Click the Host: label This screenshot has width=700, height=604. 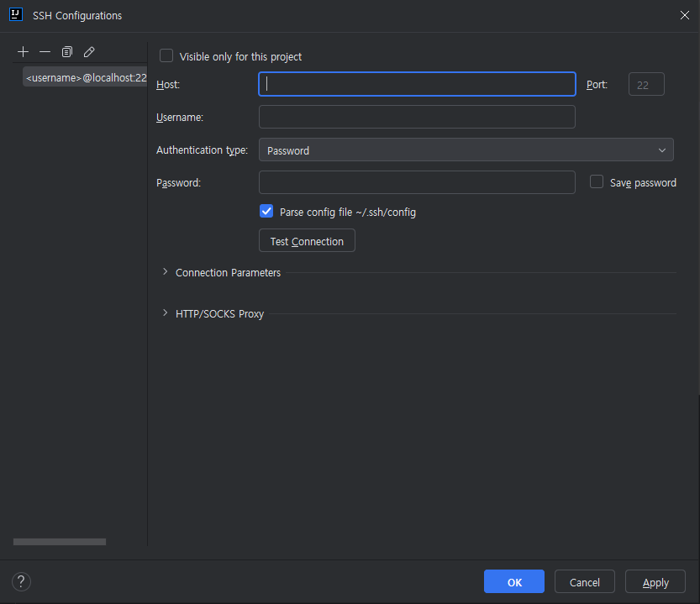[168, 85]
